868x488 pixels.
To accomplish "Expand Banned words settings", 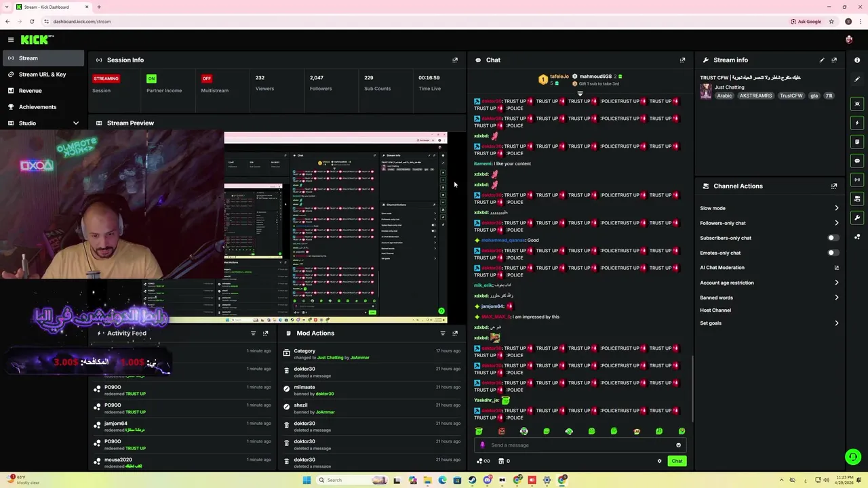I will [x=836, y=298].
